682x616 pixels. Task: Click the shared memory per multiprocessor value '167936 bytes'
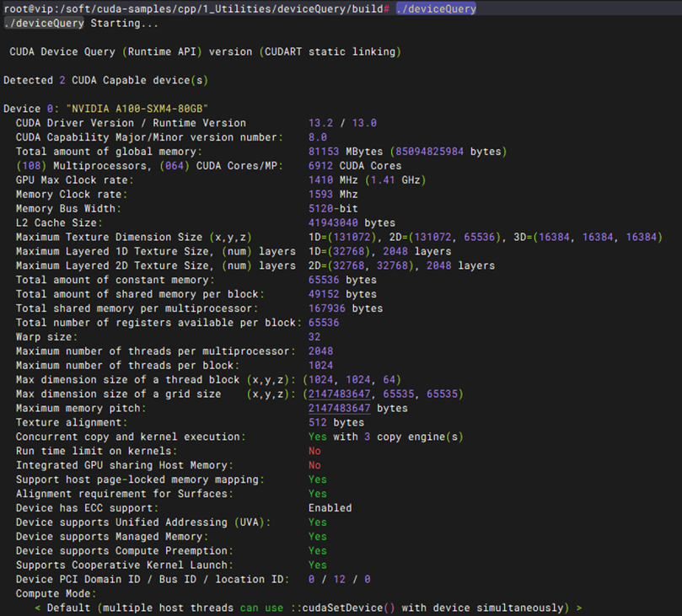[346, 308]
